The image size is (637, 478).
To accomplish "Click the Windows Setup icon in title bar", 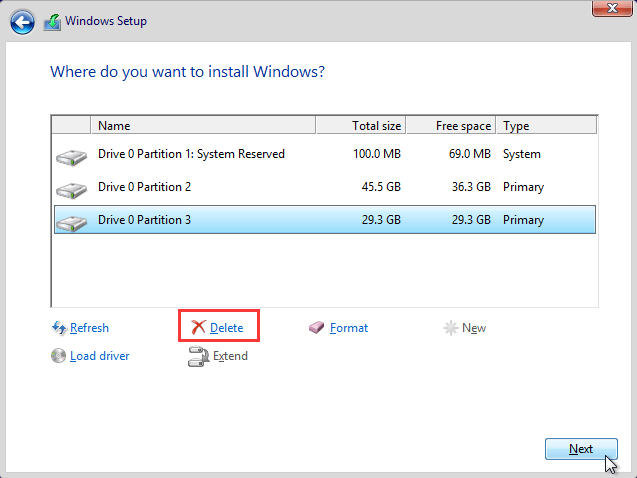I will click(x=52, y=22).
